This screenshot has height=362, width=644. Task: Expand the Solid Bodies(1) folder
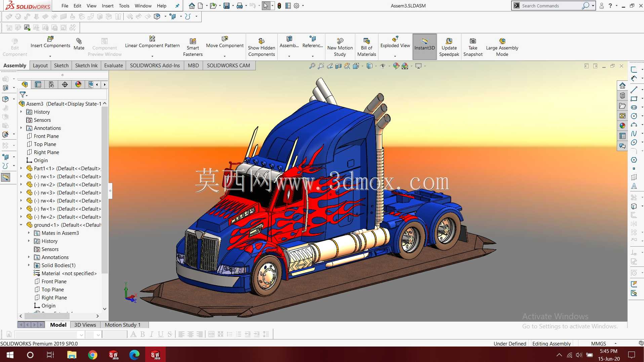(29, 265)
